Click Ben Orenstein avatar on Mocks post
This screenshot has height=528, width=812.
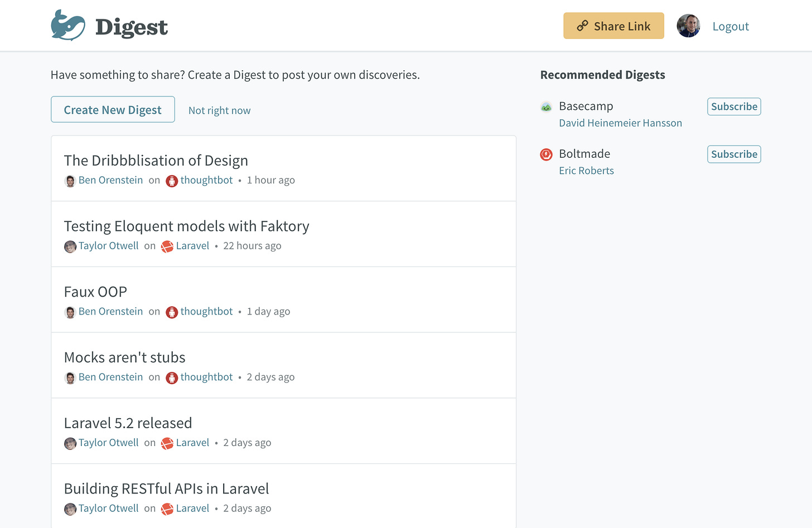pos(70,378)
